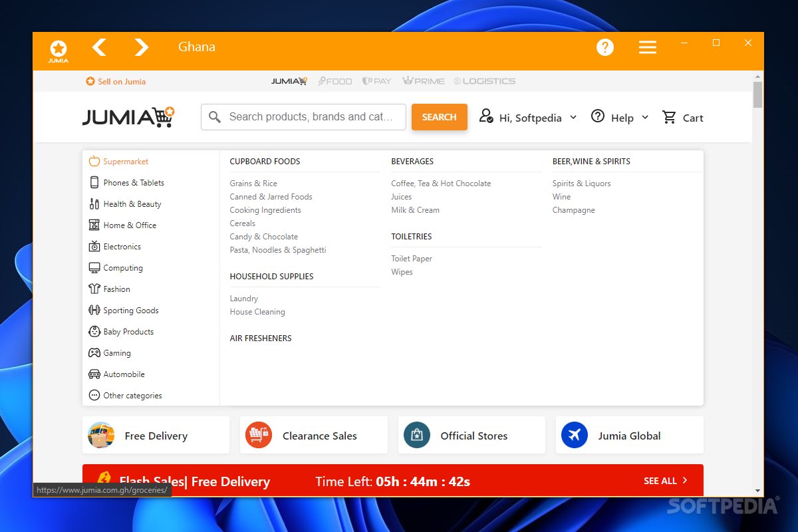The width and height of the screenshot is (798, 532).
Task: Click the vertical scrollbar thumb
Action: 757,95
